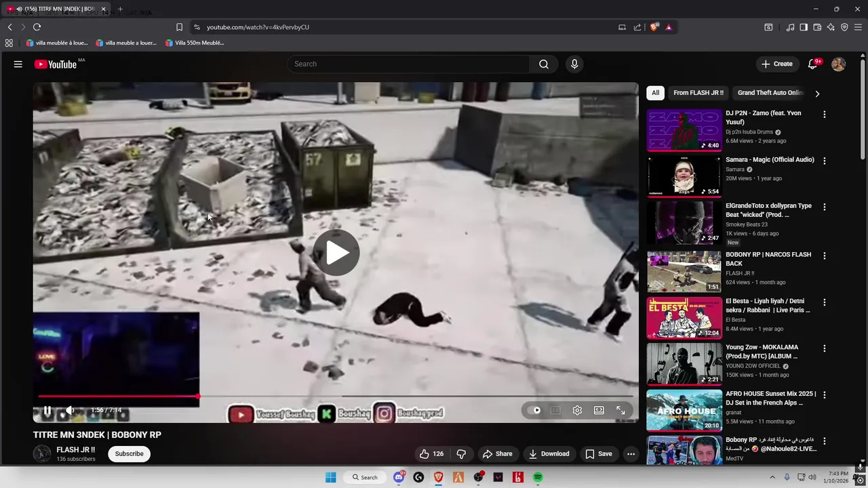Reload the page
Image resolution: width=868 pixels, height=488 pixels.
(37, 27)
